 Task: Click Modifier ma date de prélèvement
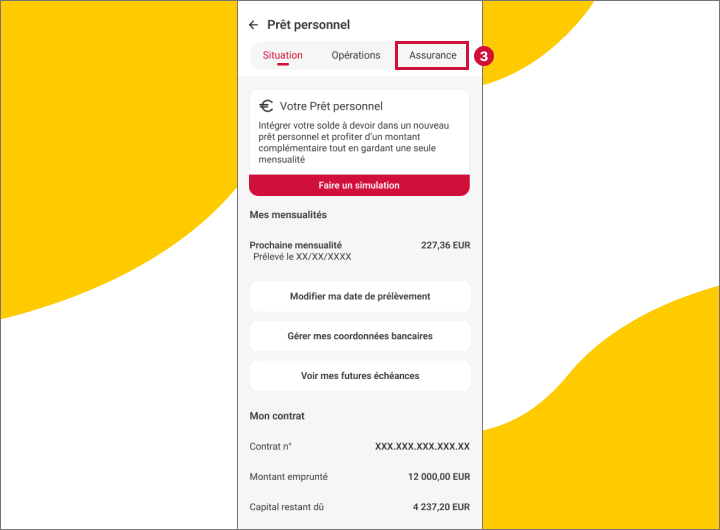tap(360, 297)
